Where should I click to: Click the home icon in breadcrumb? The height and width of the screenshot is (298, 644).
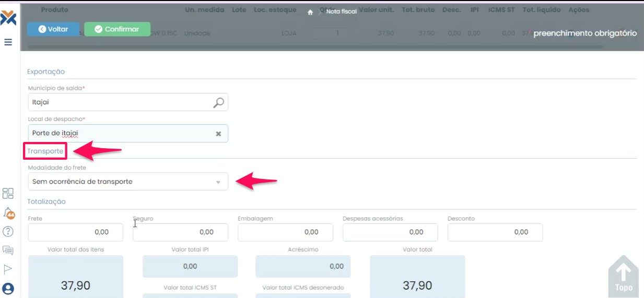310,12
